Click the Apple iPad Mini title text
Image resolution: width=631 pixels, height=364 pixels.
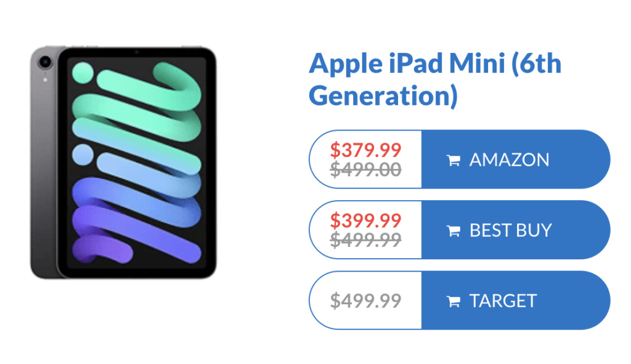pyautogui.click(x=435, y=79)
